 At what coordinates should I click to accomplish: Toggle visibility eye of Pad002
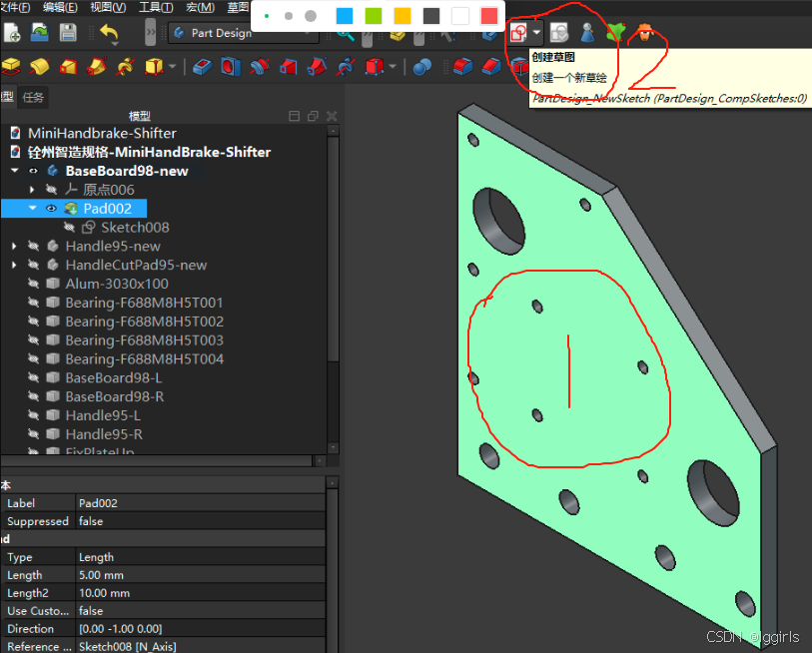tap(51, 208)
